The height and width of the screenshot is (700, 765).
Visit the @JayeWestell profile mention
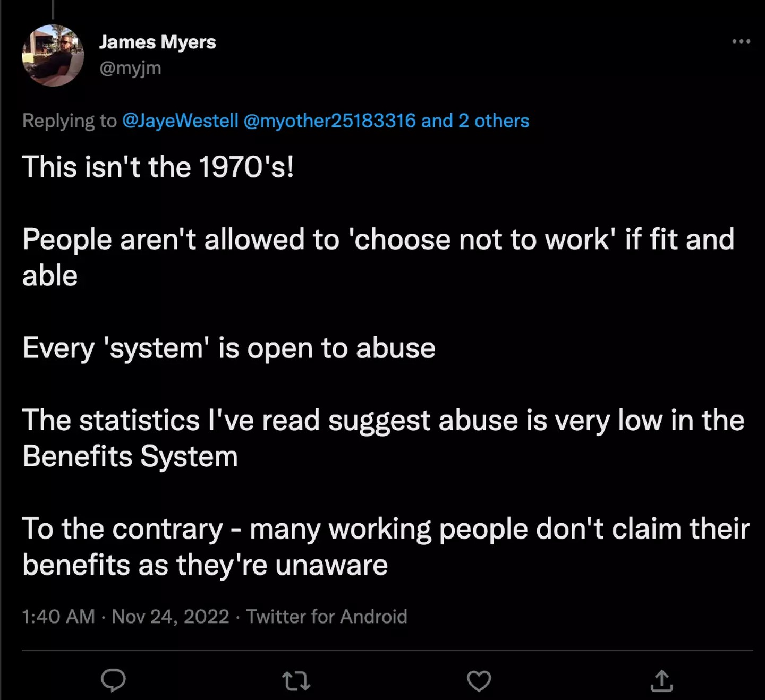[x=180, y=121]
